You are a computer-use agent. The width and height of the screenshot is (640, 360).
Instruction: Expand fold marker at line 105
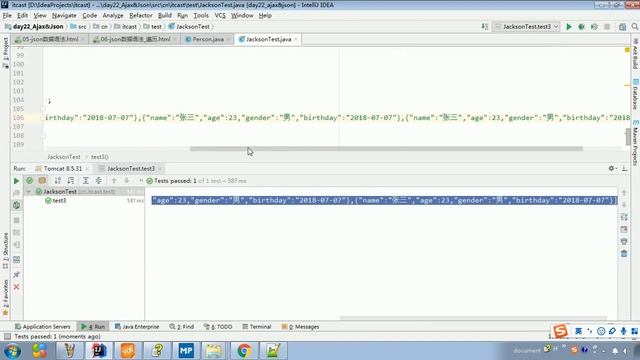pyautogui.click(x=43, y=109)
